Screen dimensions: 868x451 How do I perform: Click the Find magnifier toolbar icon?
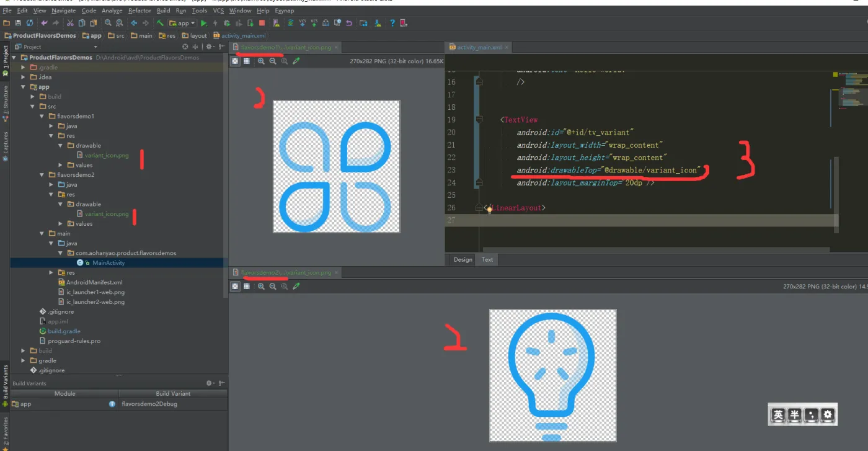[108, 23]
